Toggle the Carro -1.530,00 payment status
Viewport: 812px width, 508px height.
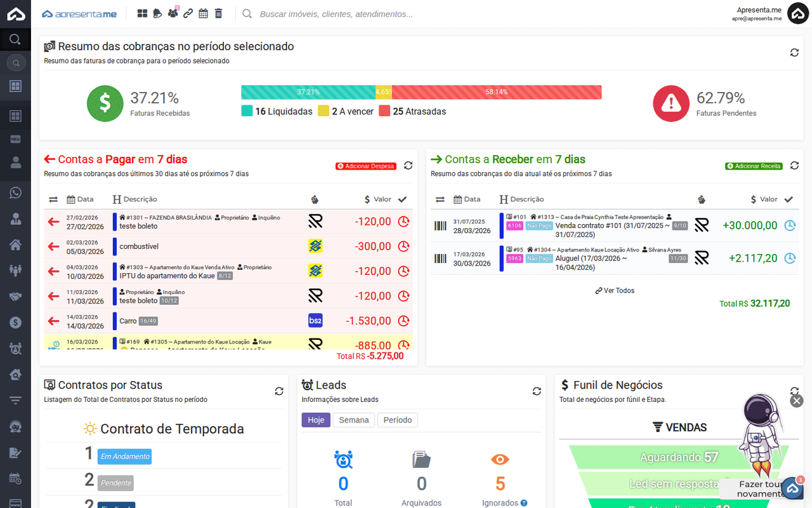click(x=403, y=321)
